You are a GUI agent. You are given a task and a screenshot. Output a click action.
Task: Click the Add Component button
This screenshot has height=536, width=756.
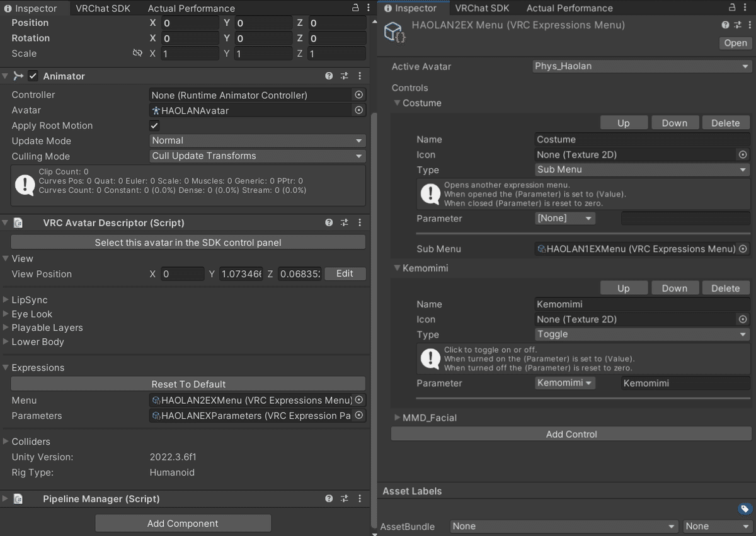183,523
